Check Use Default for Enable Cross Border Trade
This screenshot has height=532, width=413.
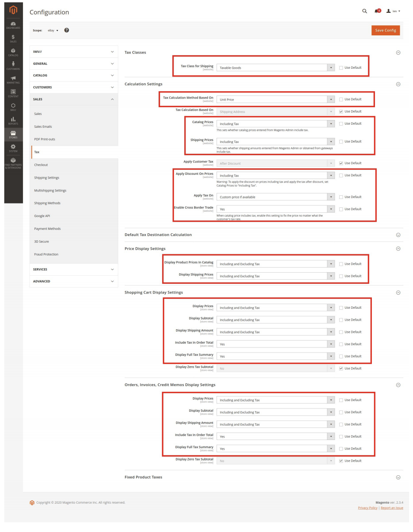coord(341,209)
